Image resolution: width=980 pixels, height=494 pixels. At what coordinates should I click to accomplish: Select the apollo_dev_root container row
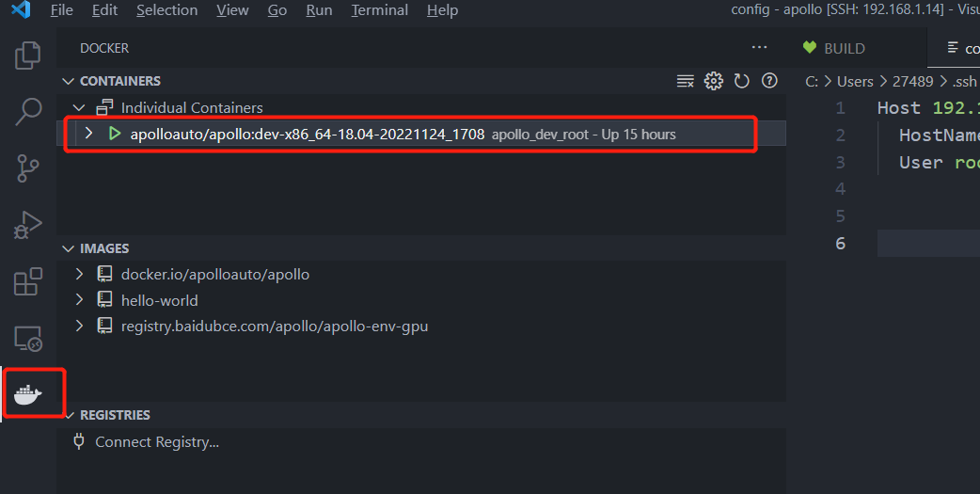(x=422, y=134)
